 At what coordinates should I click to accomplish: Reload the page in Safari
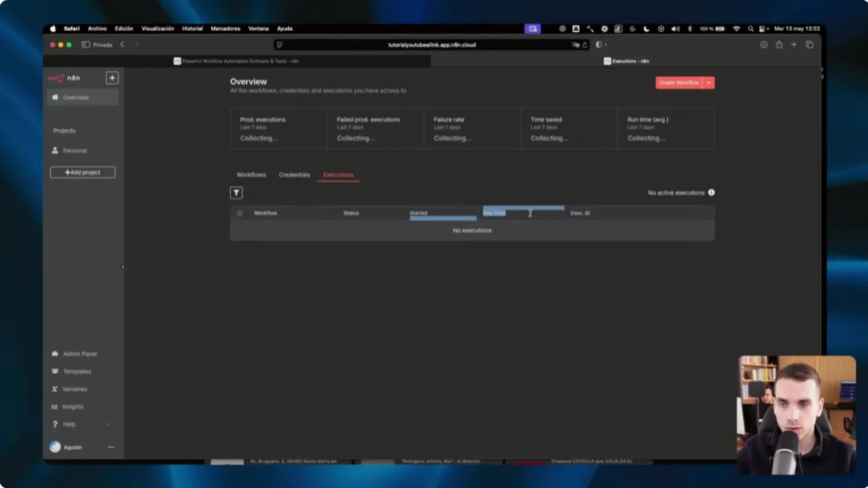coord(585,45)
